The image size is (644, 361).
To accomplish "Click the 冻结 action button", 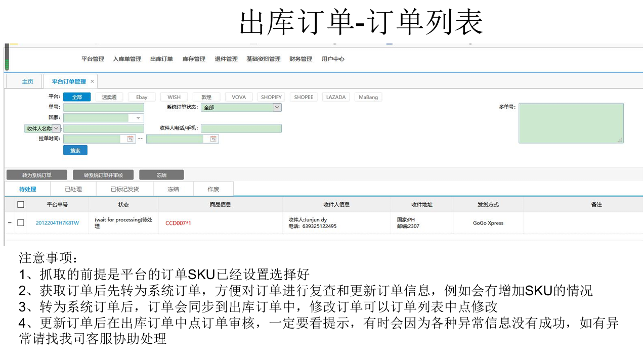I will (x=161, y=175).
